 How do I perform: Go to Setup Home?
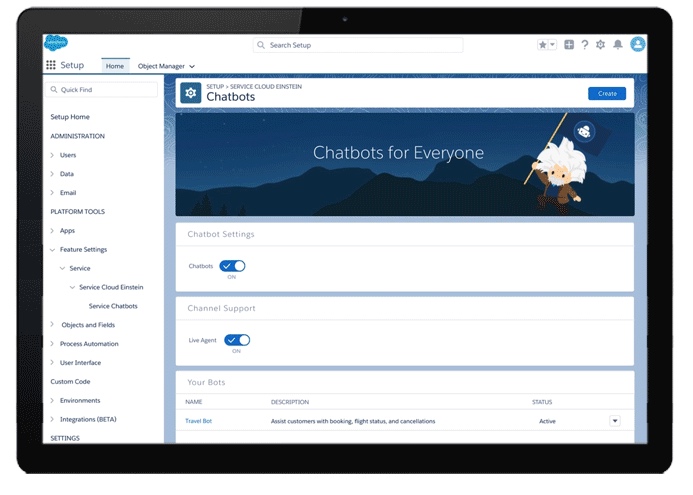coord(70,117)
